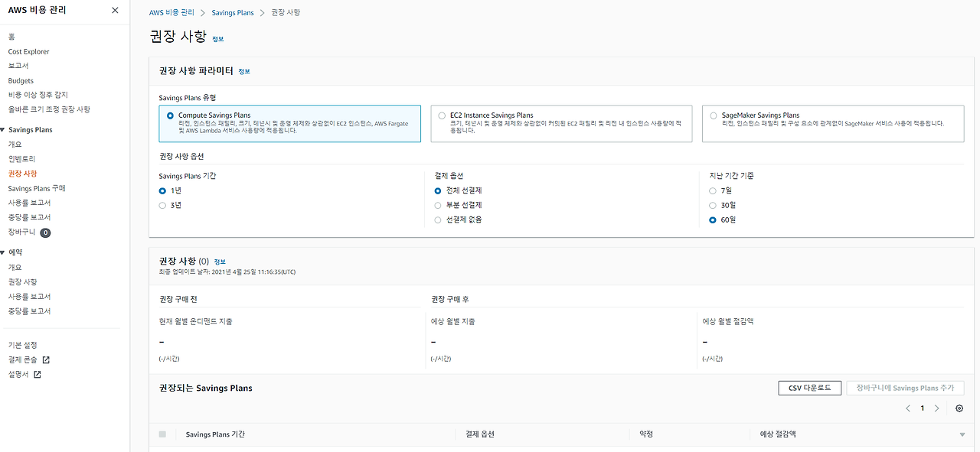Open 기본 설정 in sidebar
The height and width of the screenshot is (452, 980).
click(23, 345)
